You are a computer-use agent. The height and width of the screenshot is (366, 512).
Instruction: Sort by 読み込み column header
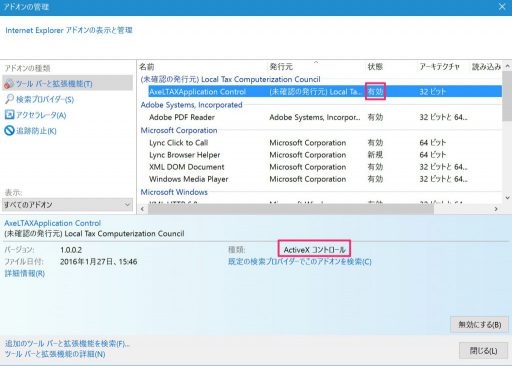pos(486,67)
